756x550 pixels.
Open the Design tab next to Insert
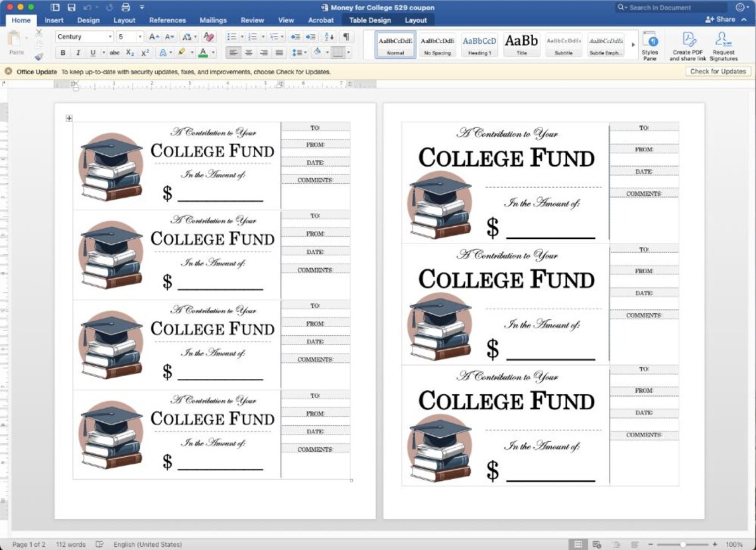88,21
